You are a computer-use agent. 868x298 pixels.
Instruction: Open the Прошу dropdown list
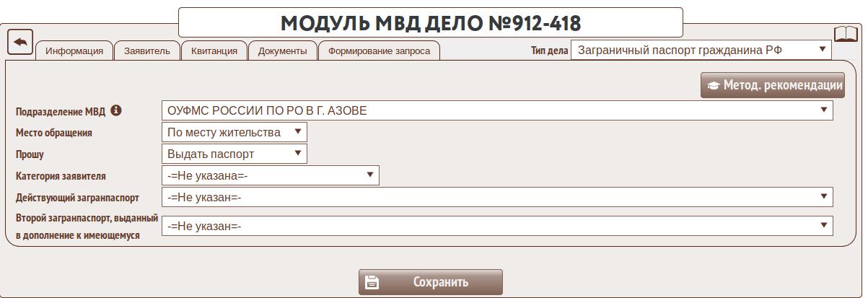tap(234, 154)
